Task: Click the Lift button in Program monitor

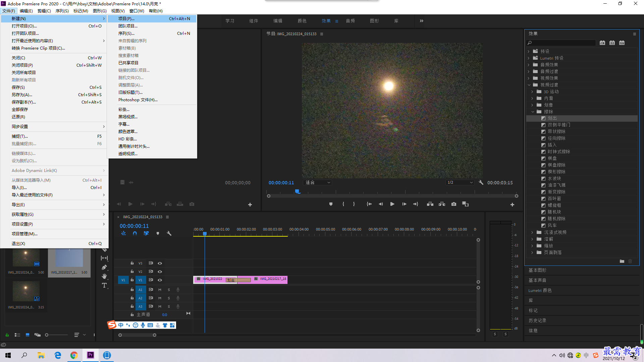Action: (x=430, y=204)
